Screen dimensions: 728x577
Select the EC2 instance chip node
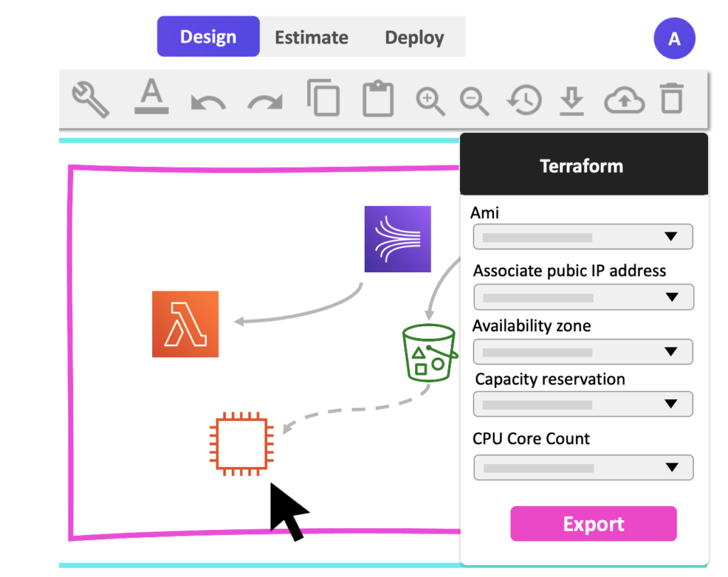point(242,444)
